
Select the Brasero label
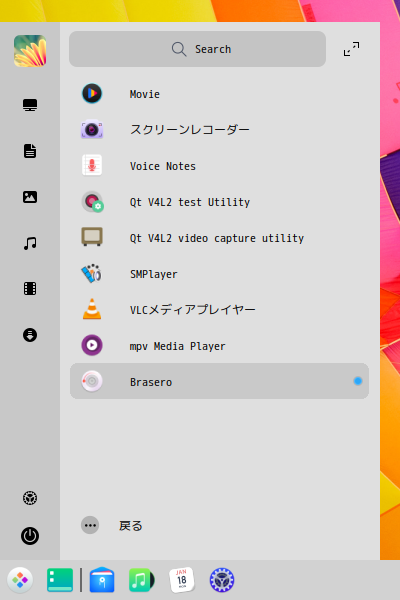tap(151, 382)
